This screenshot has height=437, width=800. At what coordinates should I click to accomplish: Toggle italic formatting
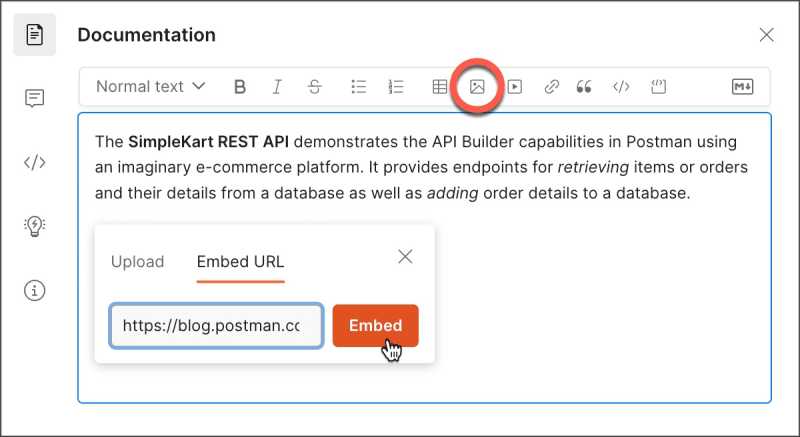tap(277, 87)
